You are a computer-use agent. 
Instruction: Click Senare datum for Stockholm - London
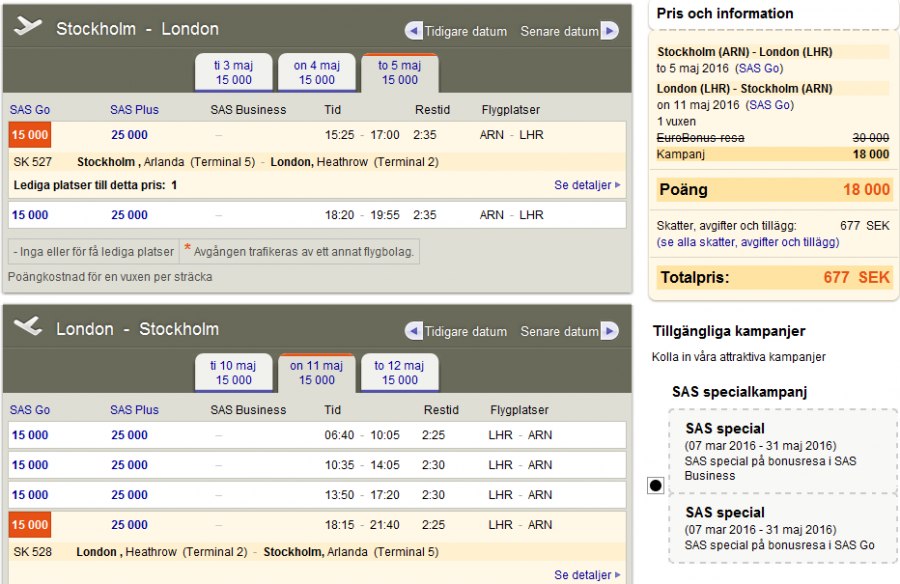[560, 31]
